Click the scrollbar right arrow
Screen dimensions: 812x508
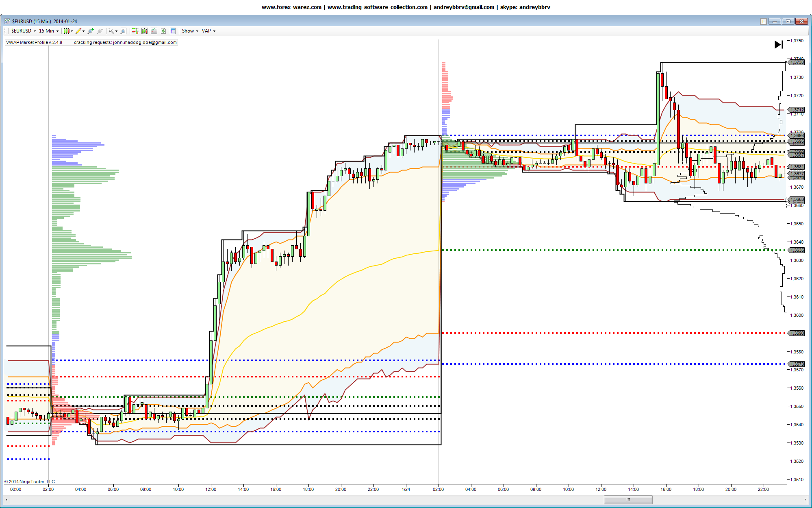[805, 499]
